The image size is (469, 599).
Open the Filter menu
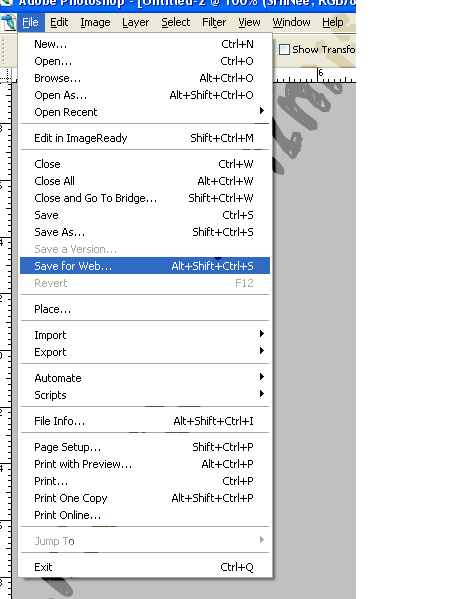tap(214, 23)
